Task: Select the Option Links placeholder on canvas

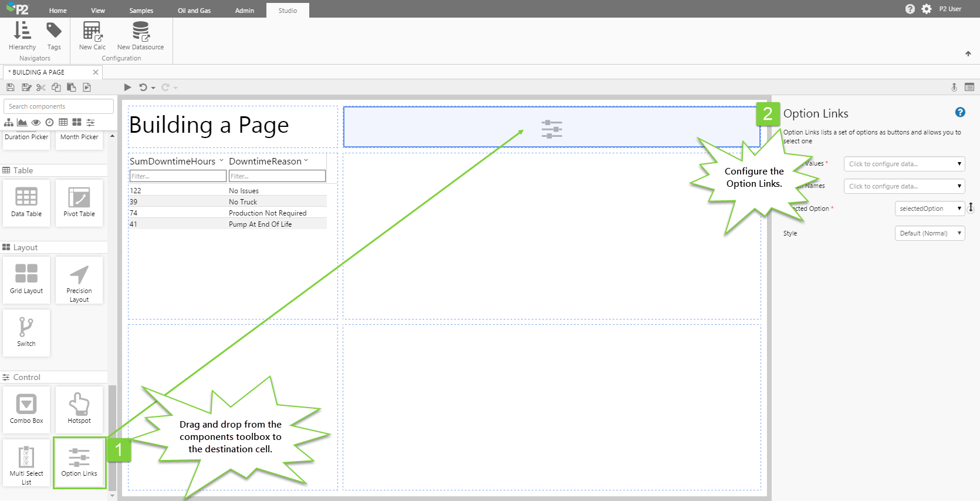Action: tap(552, 127)
